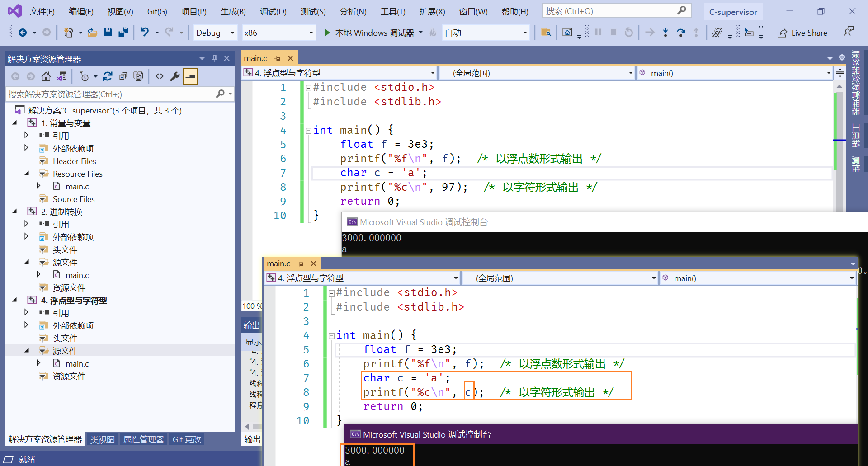Viewport: 868px width, 466px height.
Task: Click the sync refresh icon in Solution Explorer
Action: [108, 76]
